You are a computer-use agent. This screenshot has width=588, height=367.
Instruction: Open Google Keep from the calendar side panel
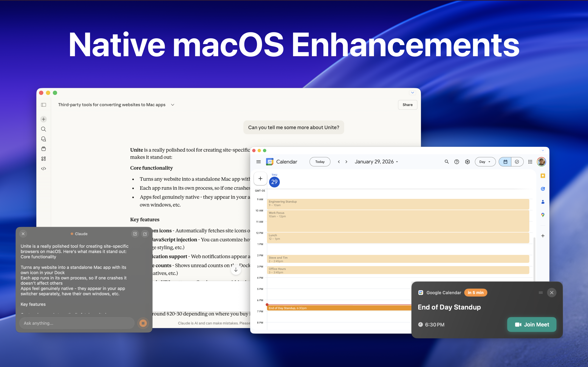[x=542, y=176]
